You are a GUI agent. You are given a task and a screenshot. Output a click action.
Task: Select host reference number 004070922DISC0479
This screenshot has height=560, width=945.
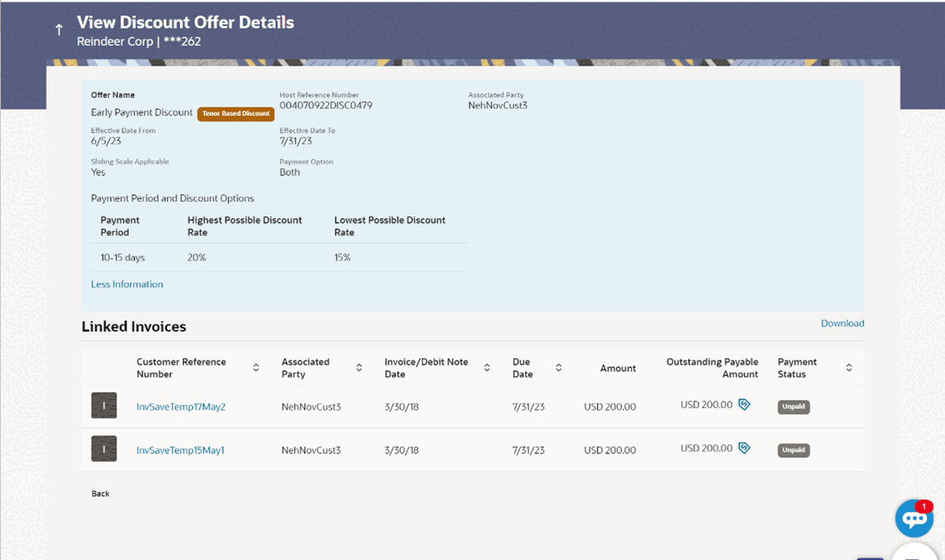[326, 105]
